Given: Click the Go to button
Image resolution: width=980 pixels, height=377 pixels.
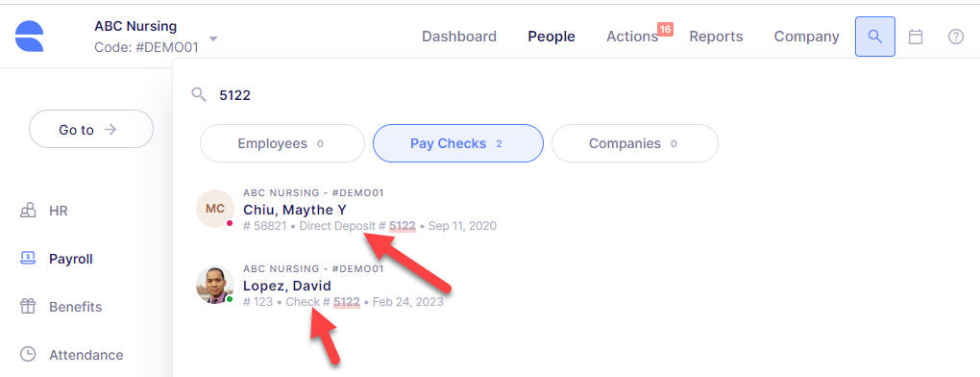Looking at the screenshot, I should [91, 130].
